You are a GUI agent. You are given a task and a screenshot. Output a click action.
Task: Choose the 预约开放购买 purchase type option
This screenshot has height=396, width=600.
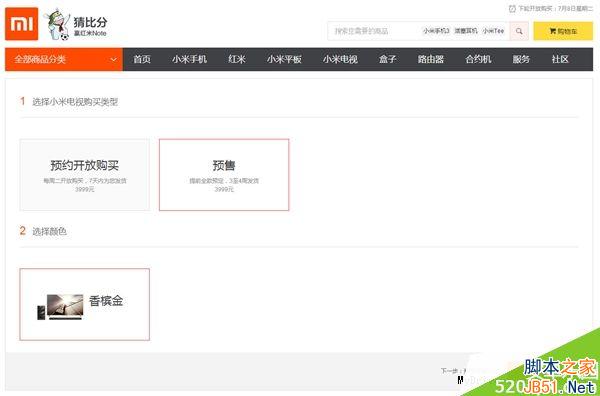click(x=85, y=175)
